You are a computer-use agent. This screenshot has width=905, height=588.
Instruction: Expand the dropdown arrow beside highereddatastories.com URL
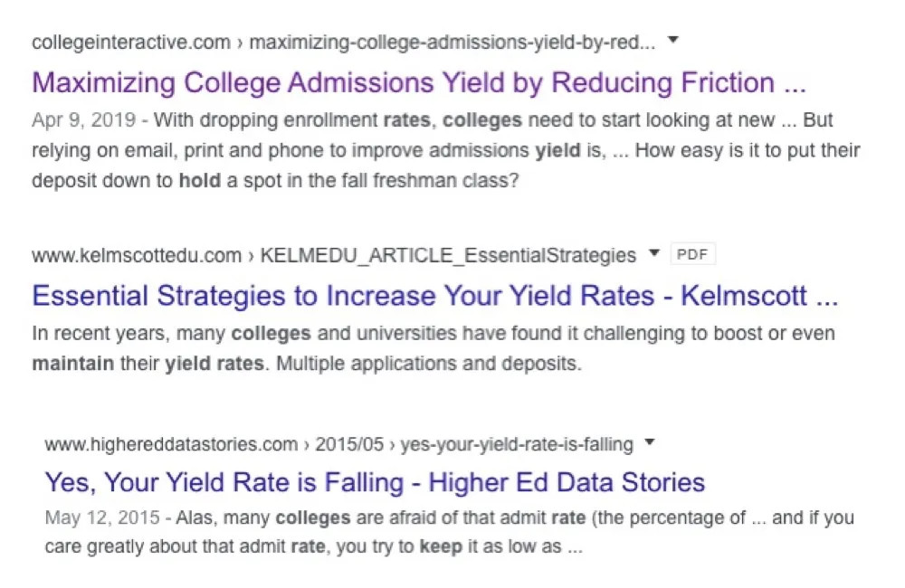click(649, 442)
